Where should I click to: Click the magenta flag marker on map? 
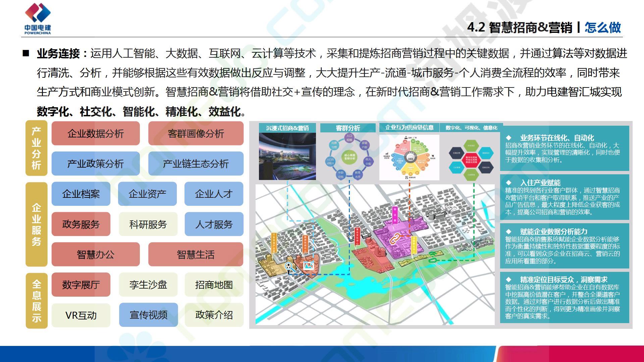click(x=395, y=215)
